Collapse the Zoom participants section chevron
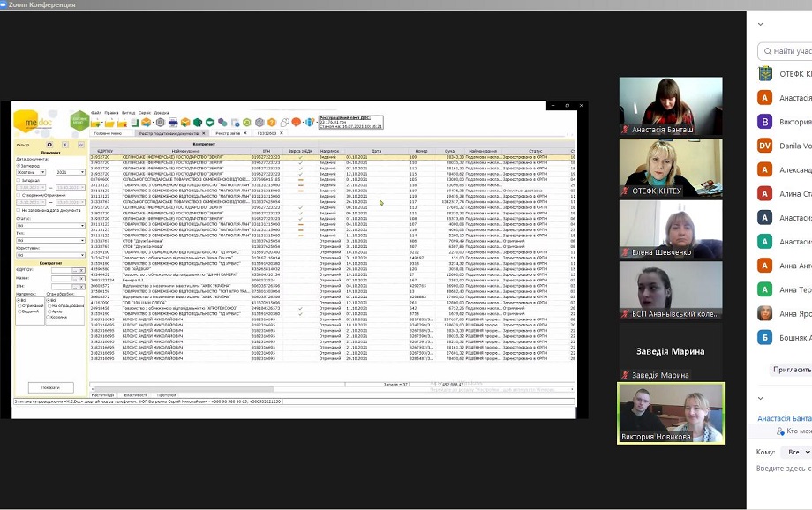This screenshot has width=812, height=510. coord(760,24)
